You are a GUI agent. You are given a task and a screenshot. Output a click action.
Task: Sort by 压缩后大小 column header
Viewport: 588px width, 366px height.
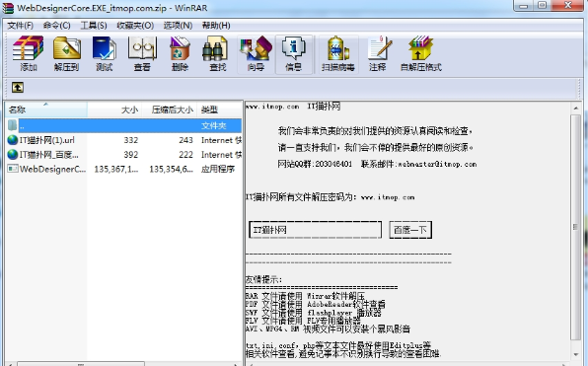click(170, 110)
